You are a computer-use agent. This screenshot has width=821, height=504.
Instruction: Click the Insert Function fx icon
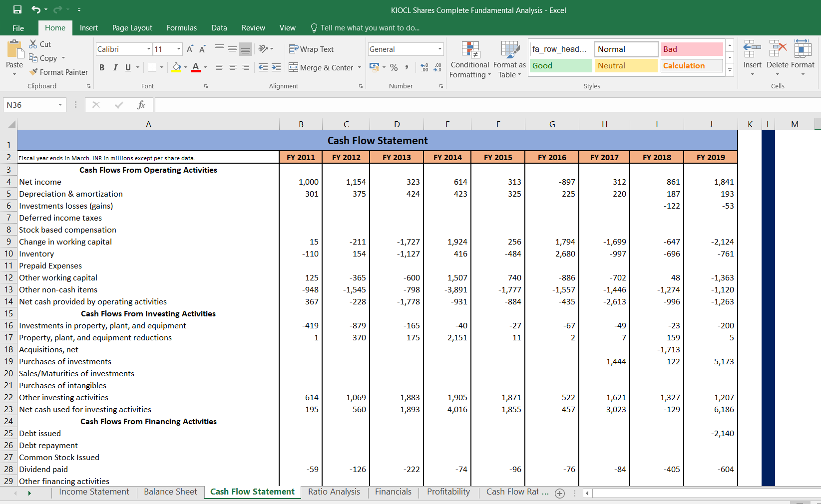[x=141, y=105]
